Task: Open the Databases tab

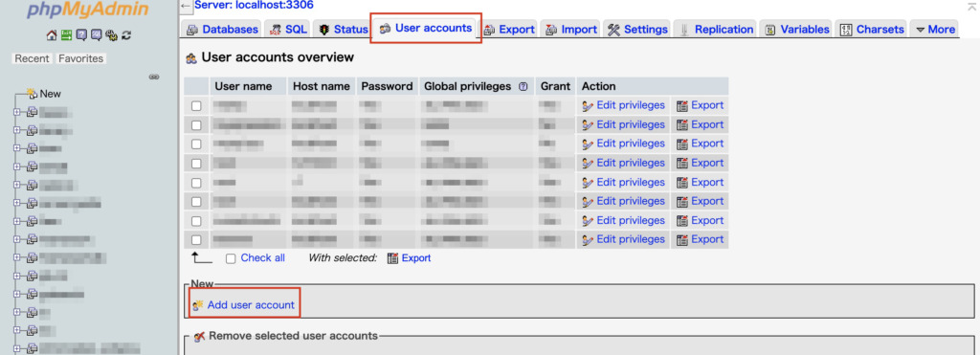Action: (x=222, y=30)
